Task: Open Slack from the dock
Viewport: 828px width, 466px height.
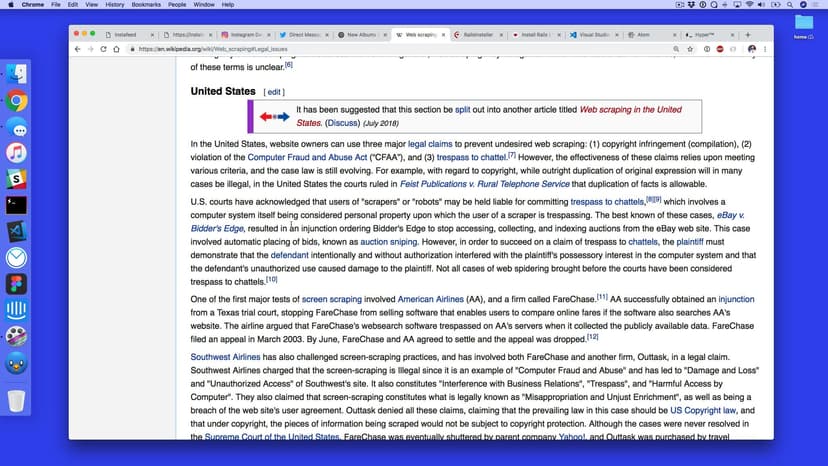Action: pyautogui.click(x=17, y=179)
